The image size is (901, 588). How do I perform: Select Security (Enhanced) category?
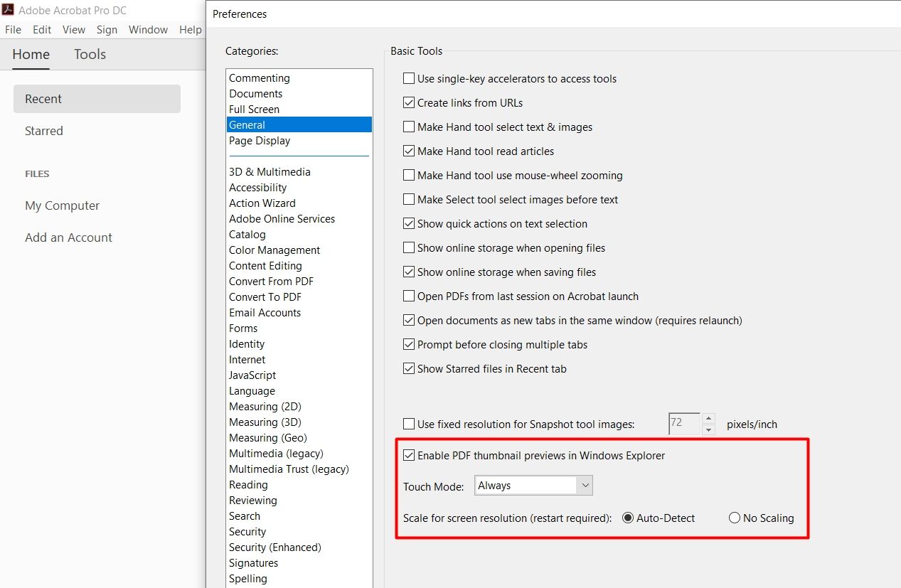pos(299,547)
